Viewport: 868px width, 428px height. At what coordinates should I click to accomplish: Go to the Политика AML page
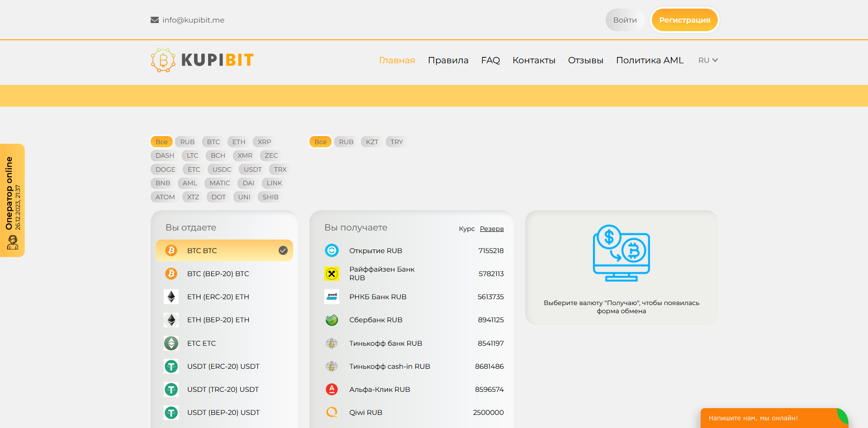pyautogui.click(x=650, y=60)
